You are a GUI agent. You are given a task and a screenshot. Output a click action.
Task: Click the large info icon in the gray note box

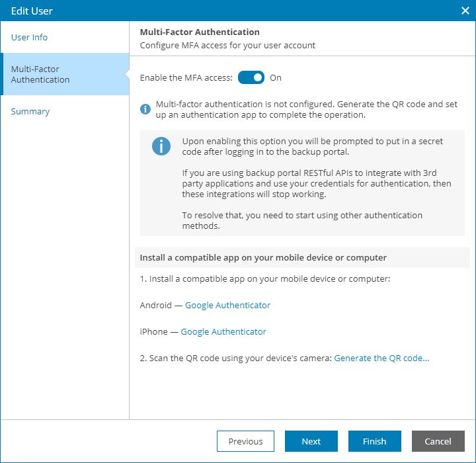pos(161,146)
